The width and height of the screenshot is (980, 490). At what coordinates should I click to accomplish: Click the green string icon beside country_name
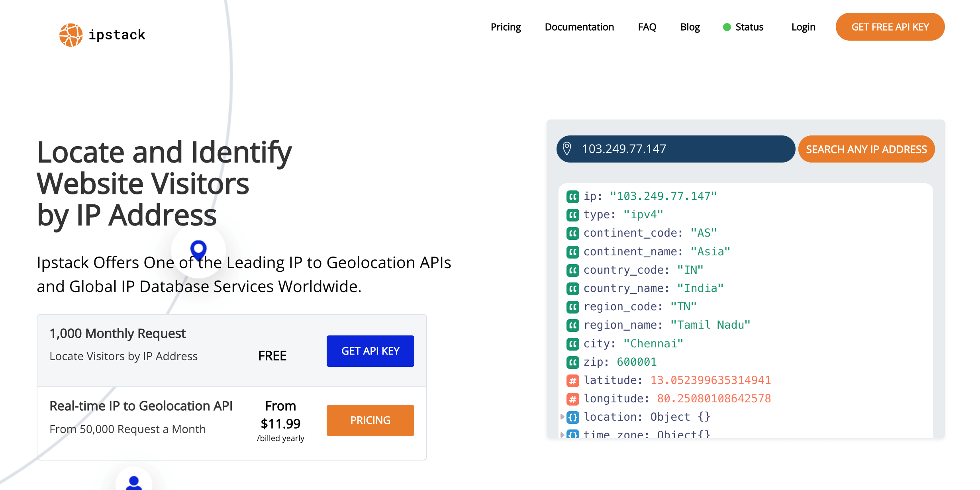pyautogui.click(x=572, y=288)
